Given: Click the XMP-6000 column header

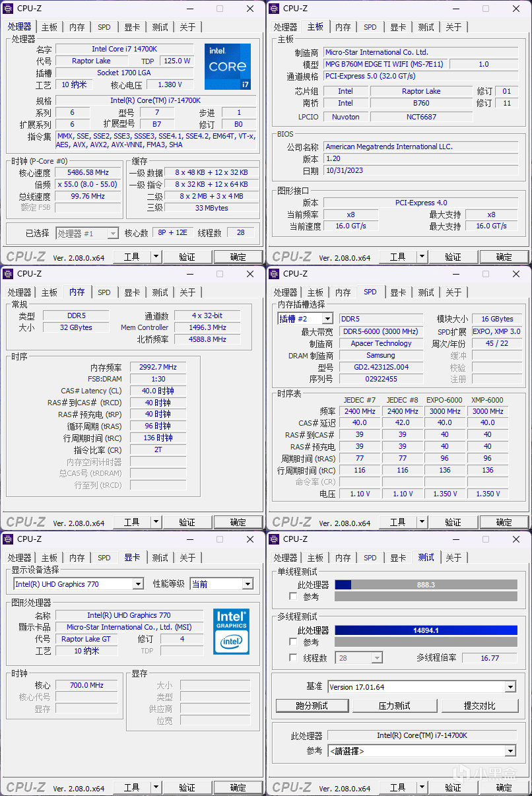Looking at the screenshot, I should coord(487,400).
